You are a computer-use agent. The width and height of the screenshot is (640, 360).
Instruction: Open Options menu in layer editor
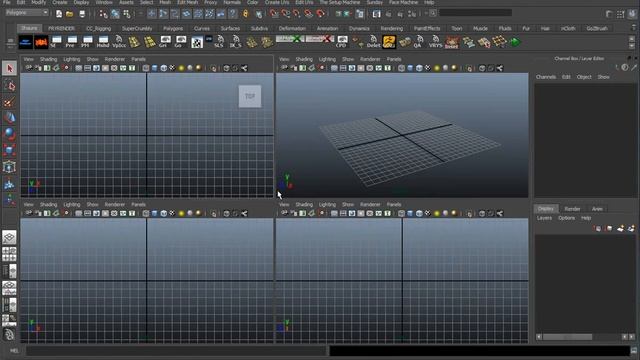[x=567, y=218]
